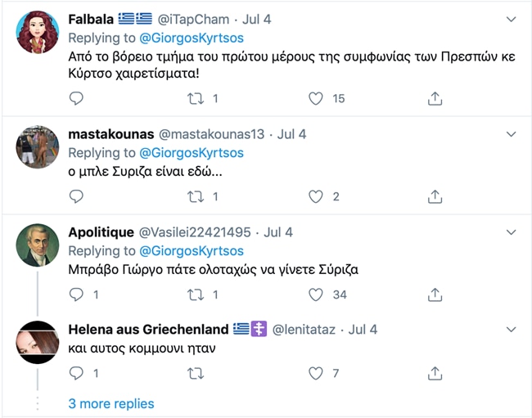Reply to Falbala's tweet
The image size is (532, 418).
(x=76, y=98)
